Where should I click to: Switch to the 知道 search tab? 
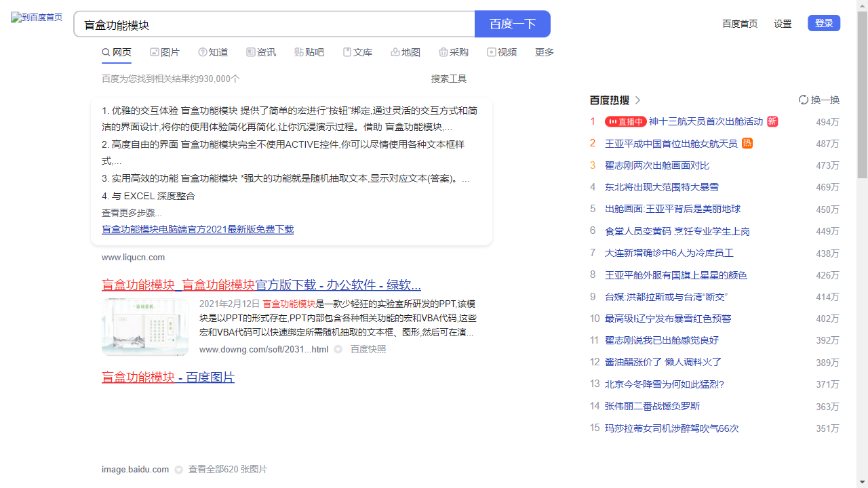click(x=213, y=52)
